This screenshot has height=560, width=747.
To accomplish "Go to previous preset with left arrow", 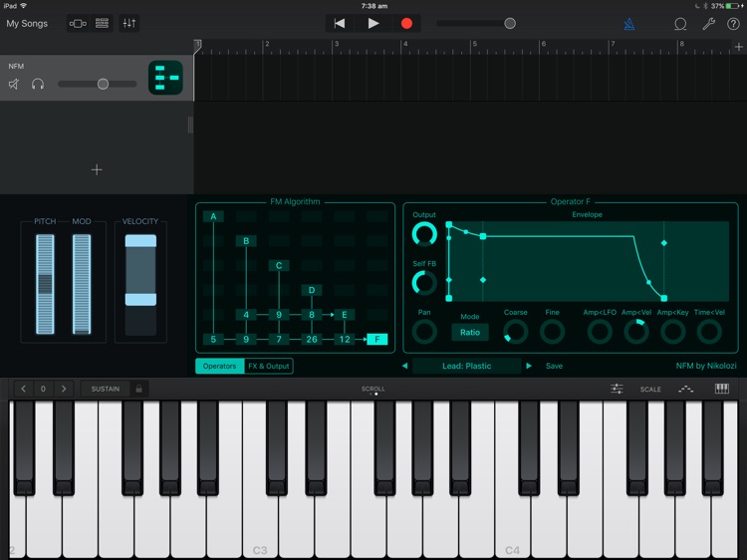I will (405, 366).
